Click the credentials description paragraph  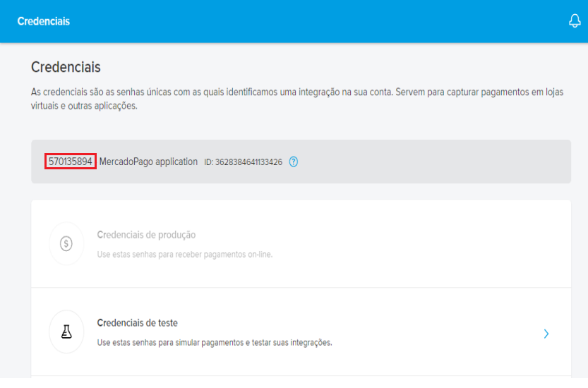pos(297,99)
